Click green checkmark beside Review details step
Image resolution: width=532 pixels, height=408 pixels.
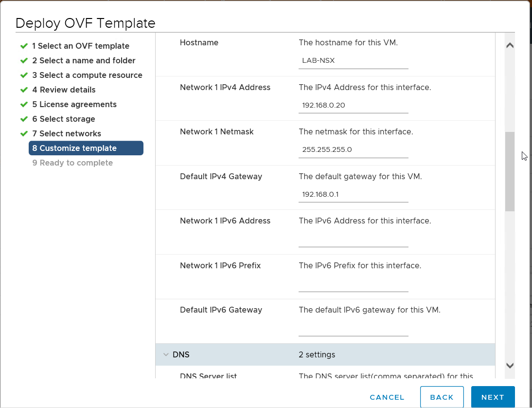tap(24, 90)
